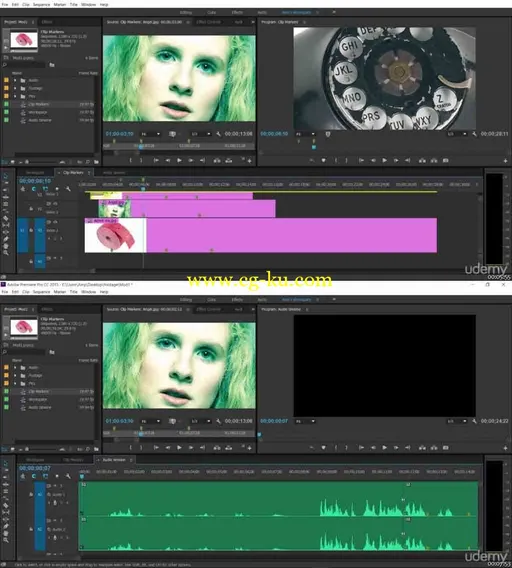Play the Audio Volume program monitor
Viewport: 512px width, 568px height.
point(384,448)
